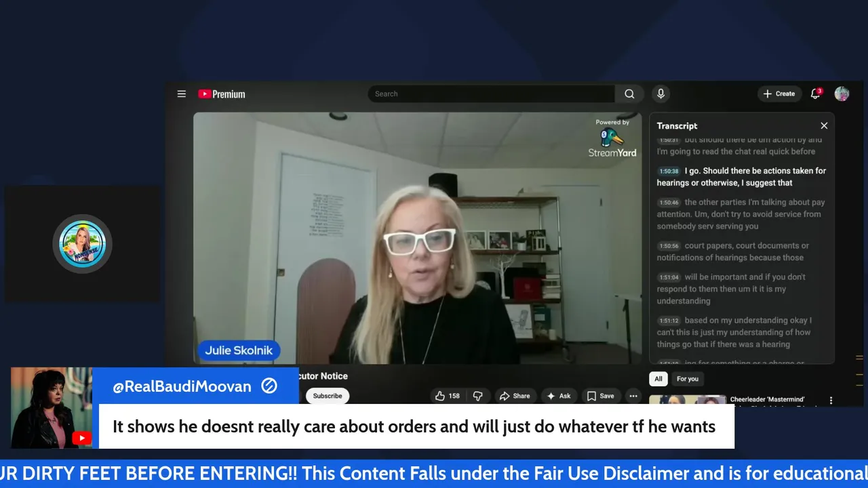Image resolution: width=868 pixels, height=488 pixels.
Task: Open more actions ellipsis under the video
Action: [633, 396]
